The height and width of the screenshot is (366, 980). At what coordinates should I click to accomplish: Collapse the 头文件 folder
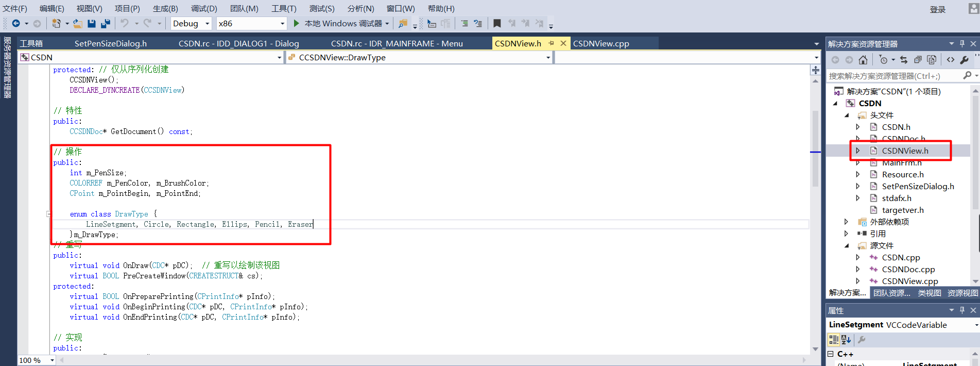[847, 115]
